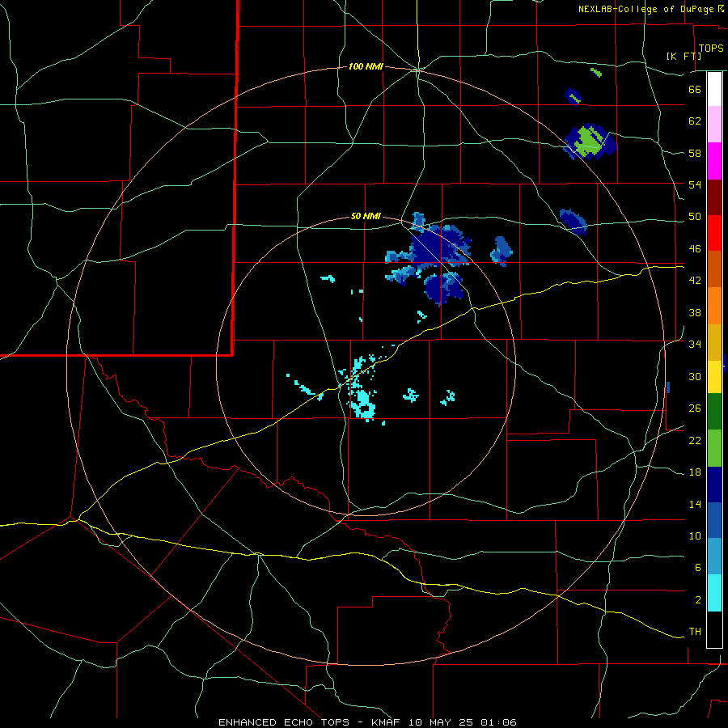Click legend scale value 22
This screenshot has height=728, width=728.
[695, 440]
